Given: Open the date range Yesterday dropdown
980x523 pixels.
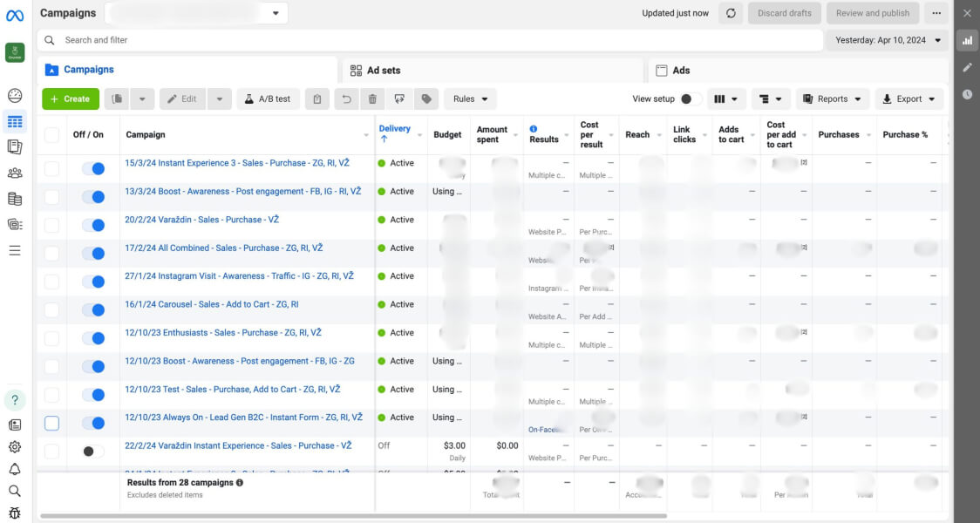Looking at the screenshot, I should 888,40.
